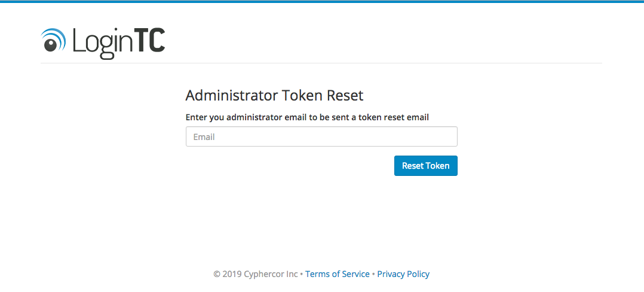
Task: Click the 2019 Cyphercor Inc copyright text
Action: coord(256,274)
